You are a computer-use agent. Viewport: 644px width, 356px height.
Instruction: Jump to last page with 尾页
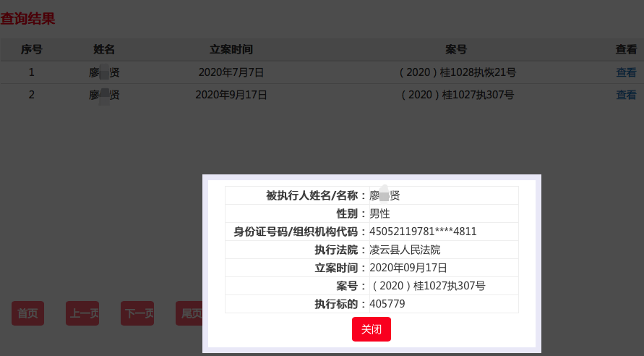(x=190, y=313)
